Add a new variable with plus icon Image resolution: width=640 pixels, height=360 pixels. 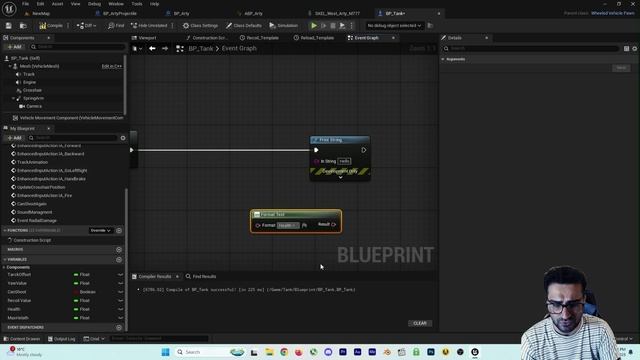click(x=119, y=260)
